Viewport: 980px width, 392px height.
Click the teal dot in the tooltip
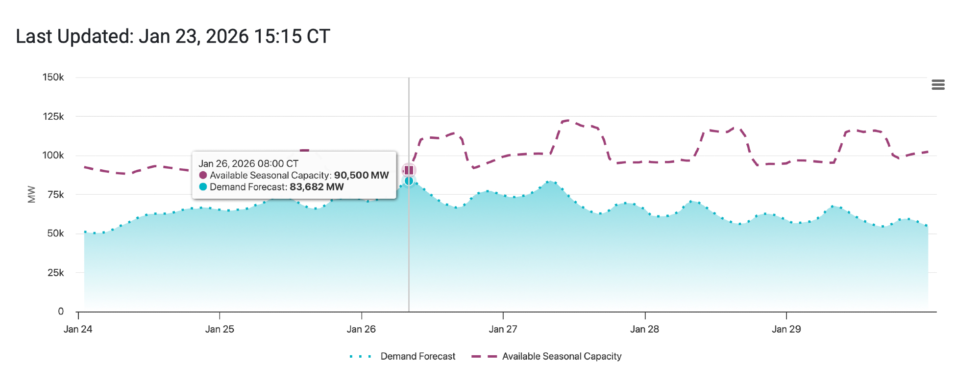click(x=203, y=187)
